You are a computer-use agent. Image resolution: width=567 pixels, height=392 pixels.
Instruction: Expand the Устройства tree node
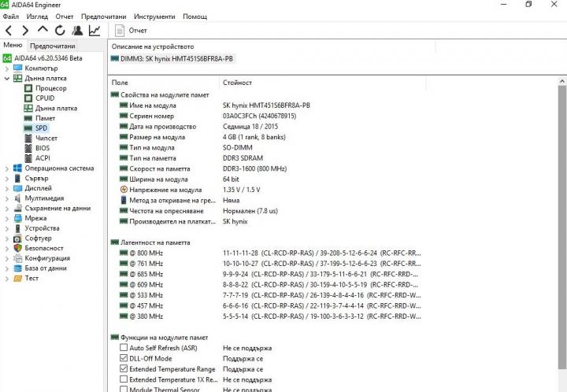[7, 228]
